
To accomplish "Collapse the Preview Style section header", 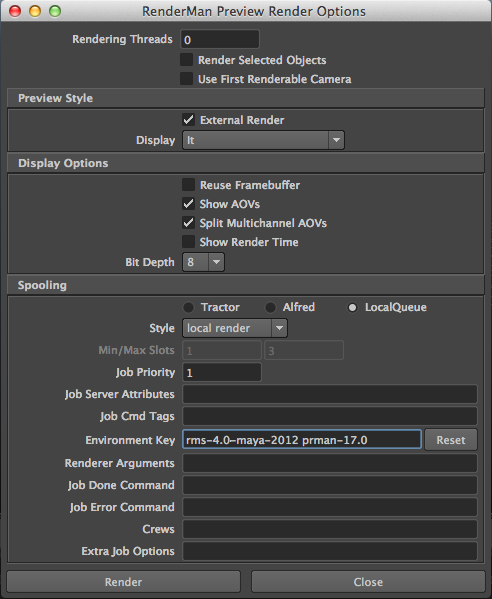I will [246, 98].
